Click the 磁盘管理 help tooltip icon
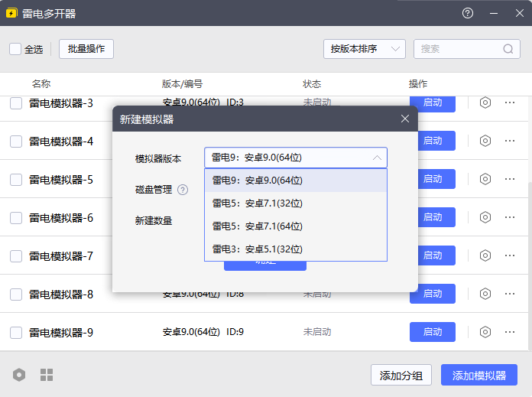 (x=183, y=190)
